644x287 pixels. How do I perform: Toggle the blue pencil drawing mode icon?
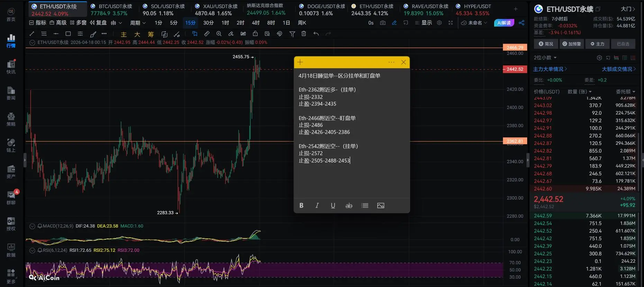(394, 23)
